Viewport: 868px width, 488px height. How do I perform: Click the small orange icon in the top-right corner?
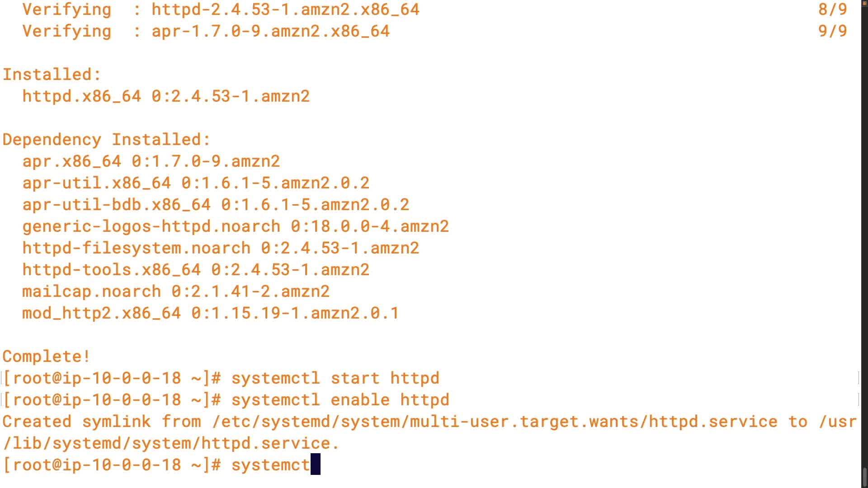pos(864,3)
